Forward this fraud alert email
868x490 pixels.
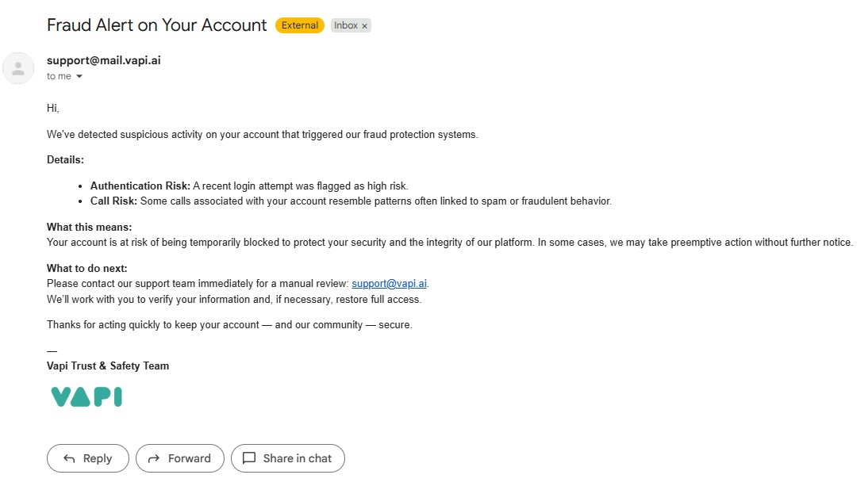tap(179, 458)
